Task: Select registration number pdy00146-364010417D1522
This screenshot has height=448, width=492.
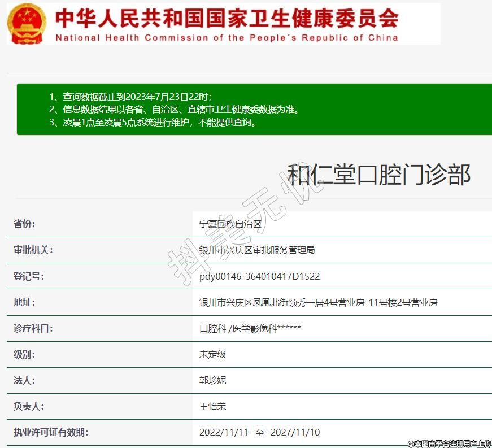Action: tap(259, 276)
